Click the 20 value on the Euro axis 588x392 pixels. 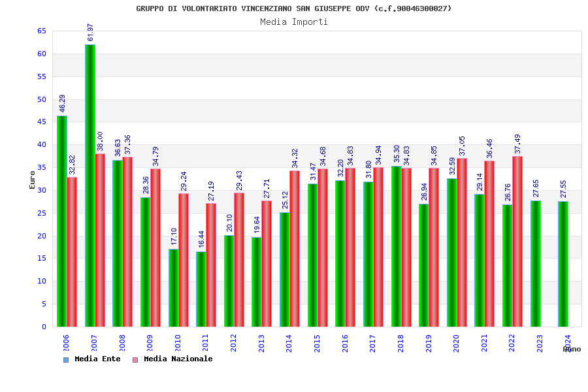coord(42,236)
